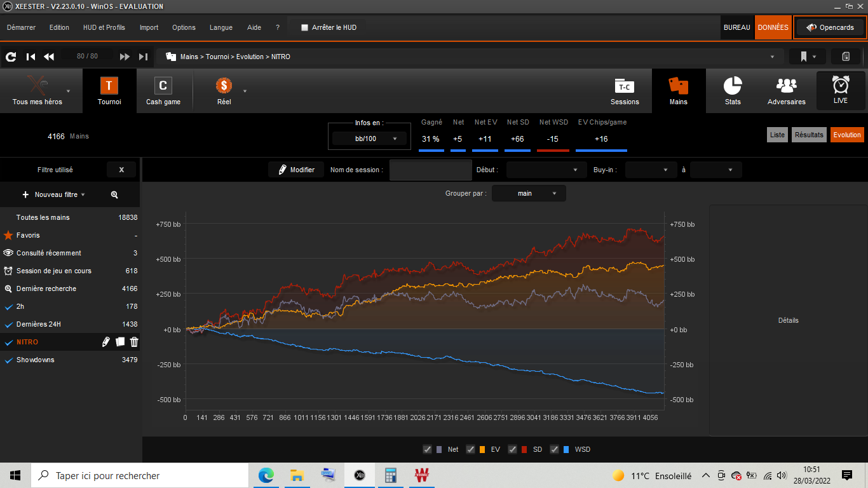The height and width of the screenshot is (488, 868).
Task: Delete the NITRO filter with trash icon
Action: point(134,342)
